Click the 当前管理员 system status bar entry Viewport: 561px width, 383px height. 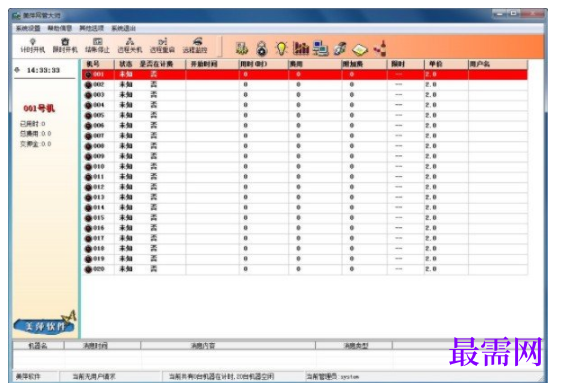(332, 377)
